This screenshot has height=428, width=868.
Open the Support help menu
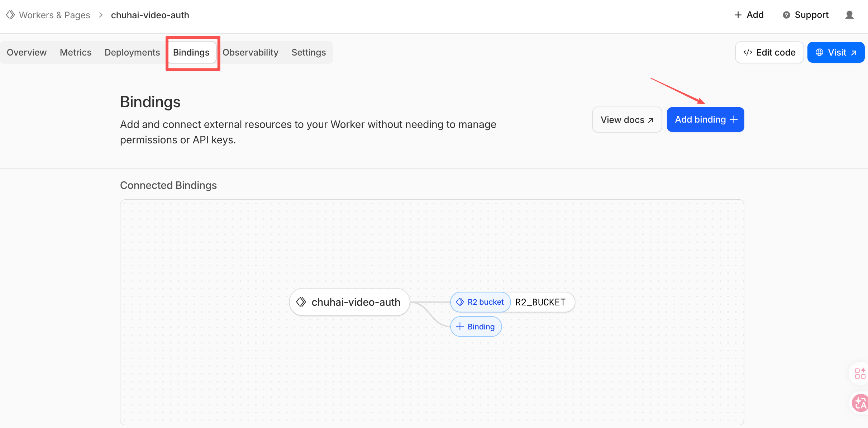(806, 15)
